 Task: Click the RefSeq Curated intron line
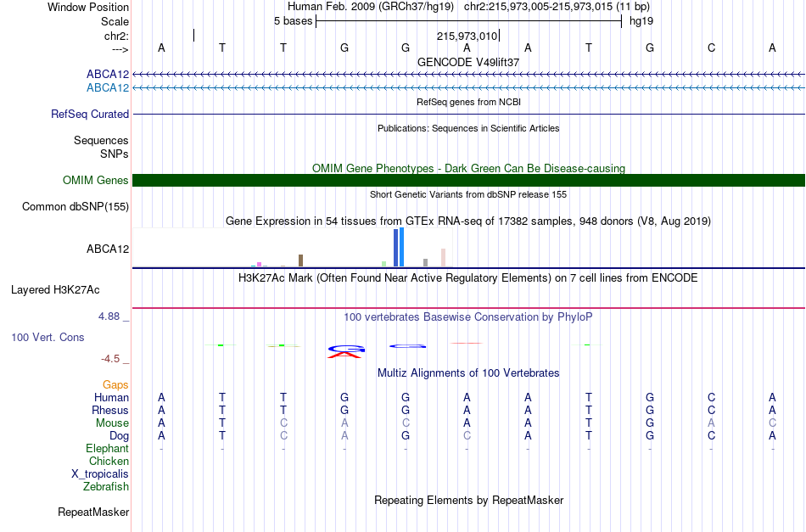pos(469,114)
